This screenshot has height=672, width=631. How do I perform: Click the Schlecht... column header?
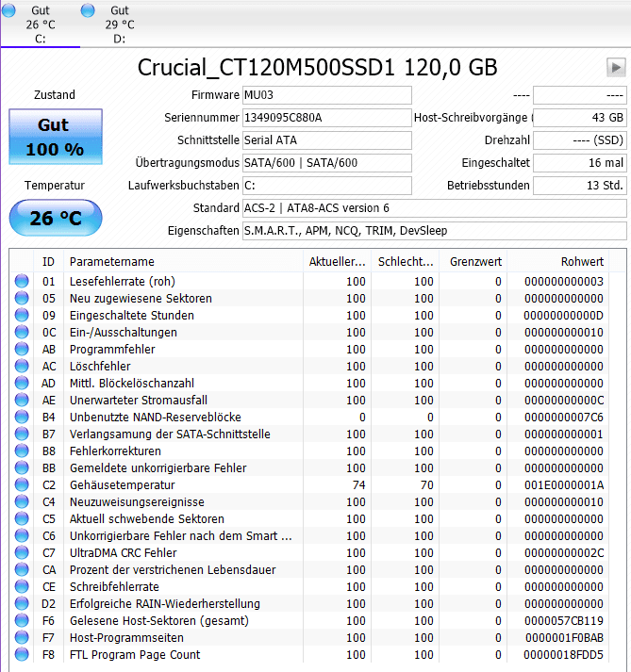point(406,261)
